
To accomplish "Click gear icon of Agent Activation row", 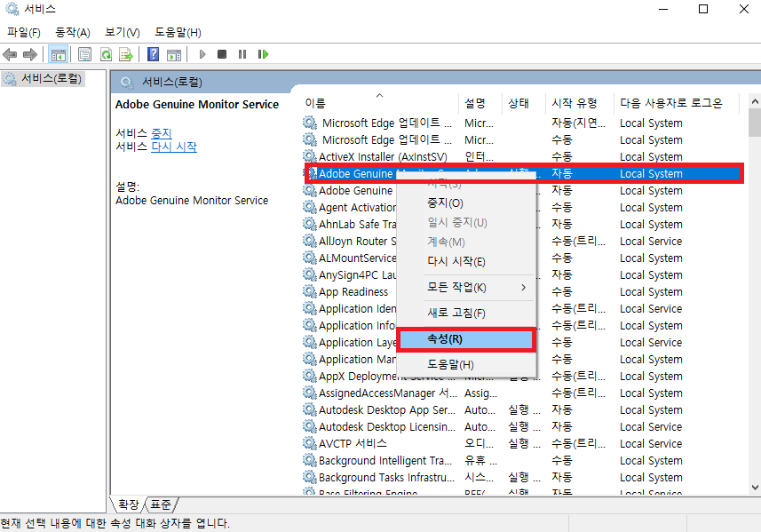I will tap(310, 207).
